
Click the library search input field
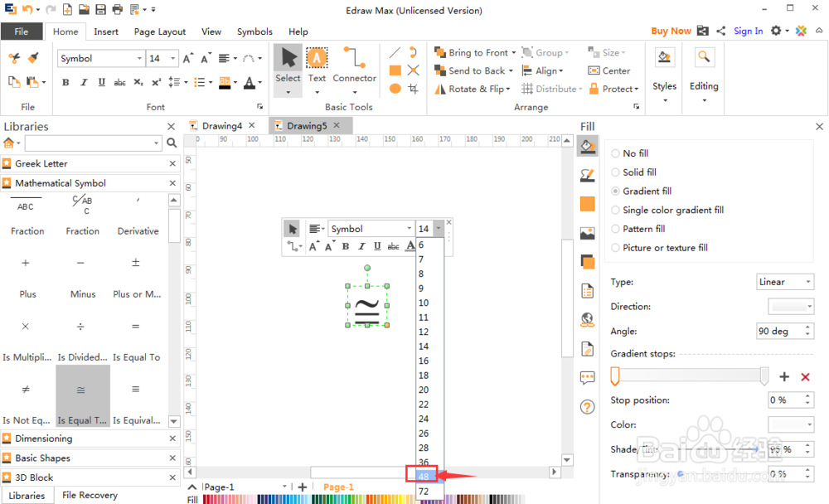[x=93, y=143]
